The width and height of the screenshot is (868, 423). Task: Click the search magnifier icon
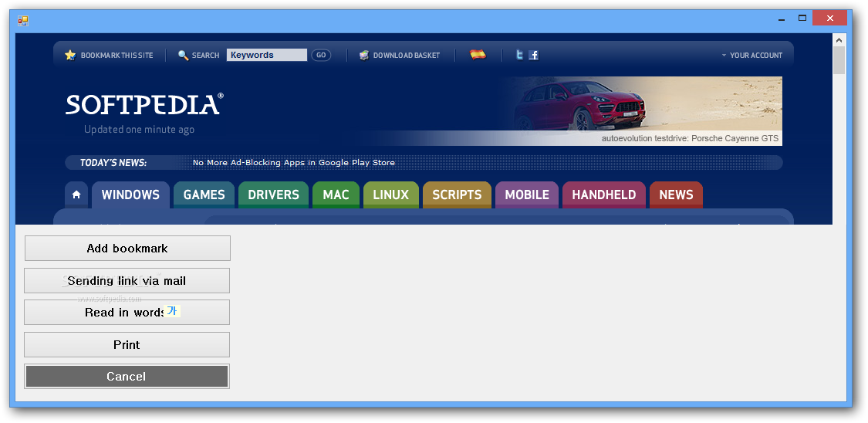point(183,55)
